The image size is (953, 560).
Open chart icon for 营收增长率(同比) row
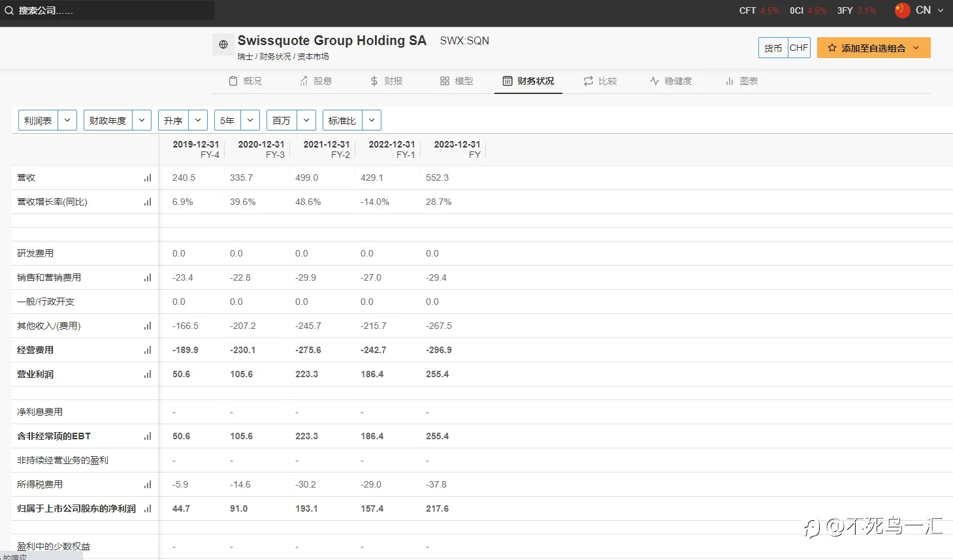pos(148,202)
